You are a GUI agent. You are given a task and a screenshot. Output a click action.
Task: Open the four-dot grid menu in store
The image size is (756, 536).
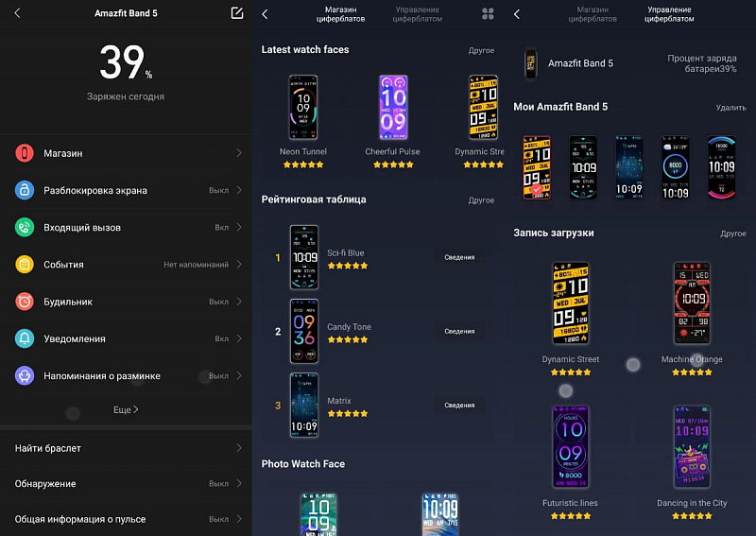[488, 14]
